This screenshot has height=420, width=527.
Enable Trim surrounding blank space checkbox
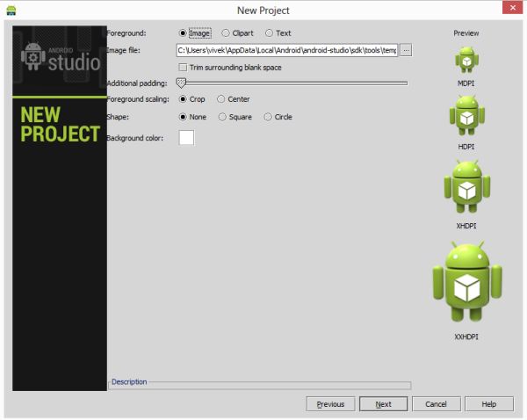(183, 68)
